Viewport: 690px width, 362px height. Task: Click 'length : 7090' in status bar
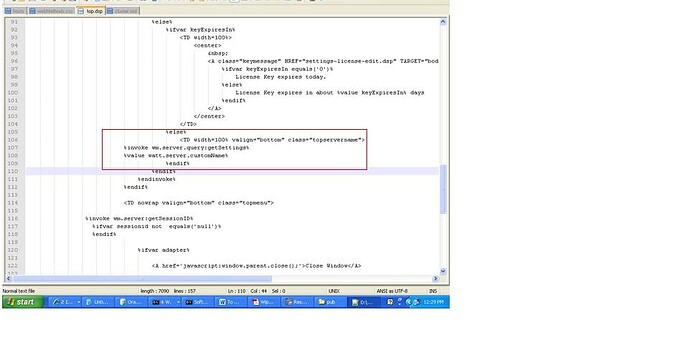tap(154, 291)
